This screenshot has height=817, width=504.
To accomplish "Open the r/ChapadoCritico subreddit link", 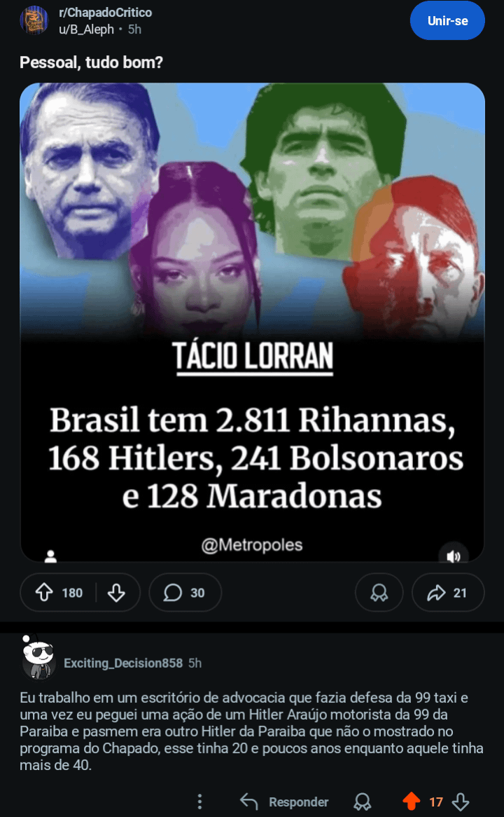I will (106, 13).
